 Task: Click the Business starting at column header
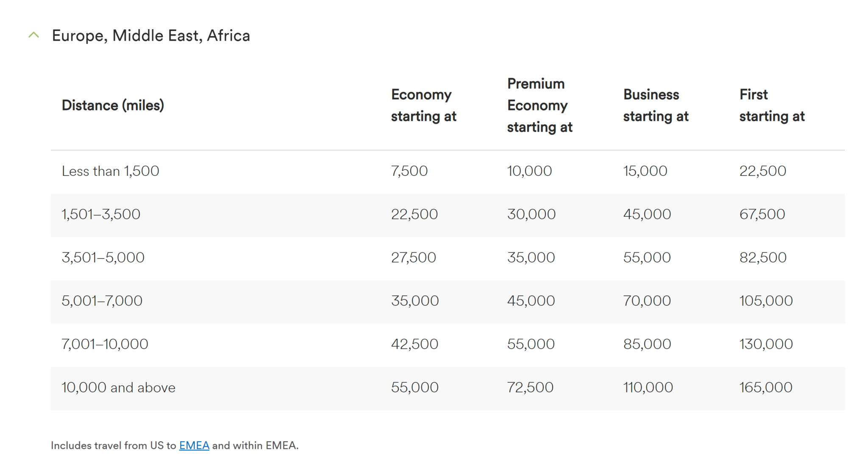(656, 105)
